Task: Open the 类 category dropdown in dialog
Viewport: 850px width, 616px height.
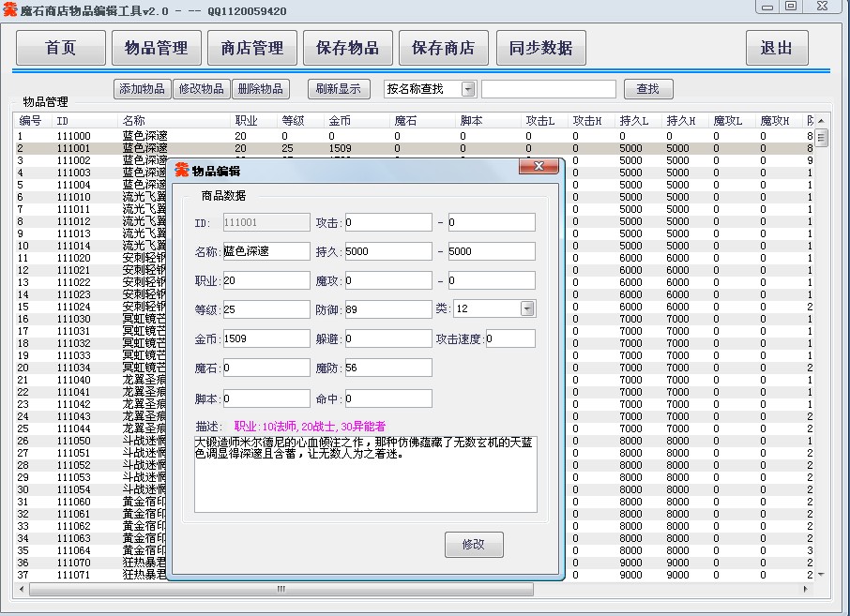Action: click(527, 308)
